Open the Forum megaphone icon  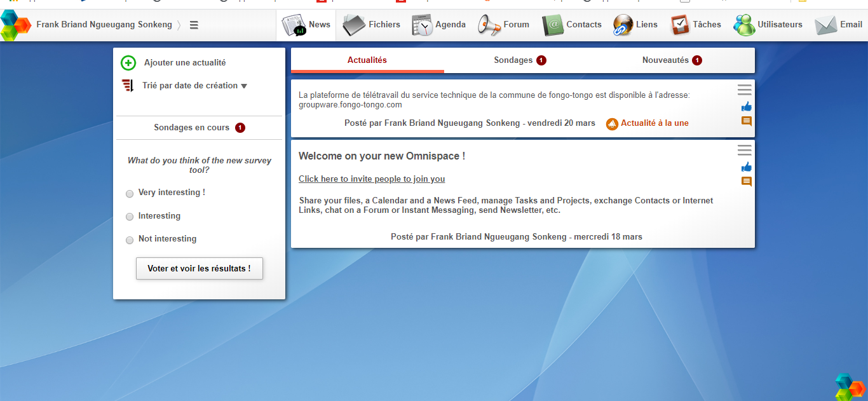[490, 25]
